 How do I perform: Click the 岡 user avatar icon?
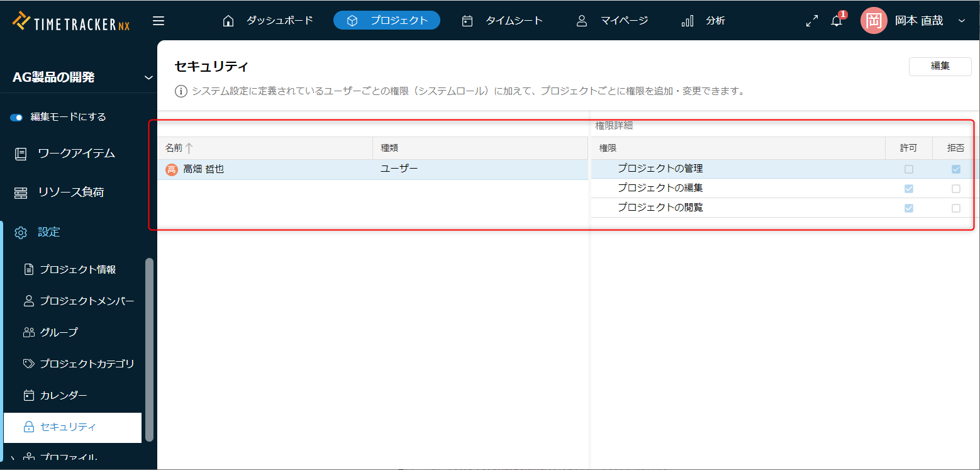coord(873,21)
